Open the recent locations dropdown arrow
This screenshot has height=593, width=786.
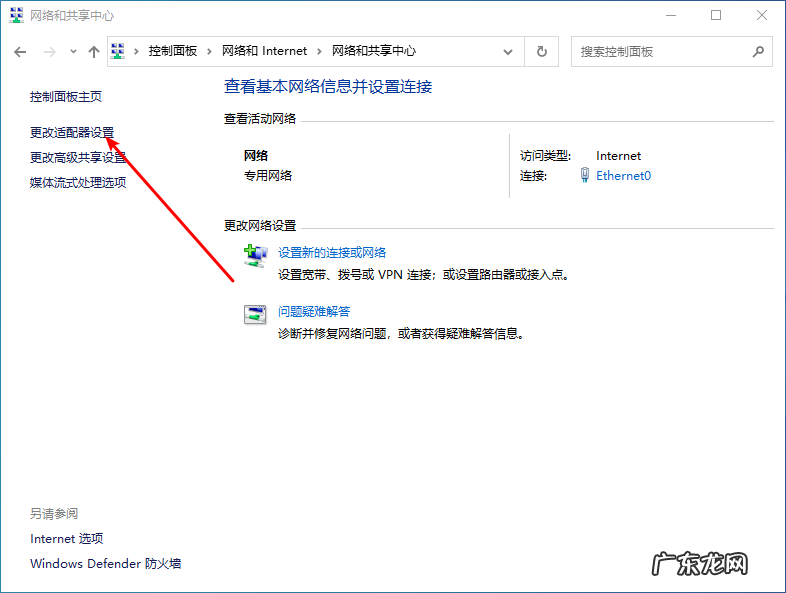pos(73,51)
